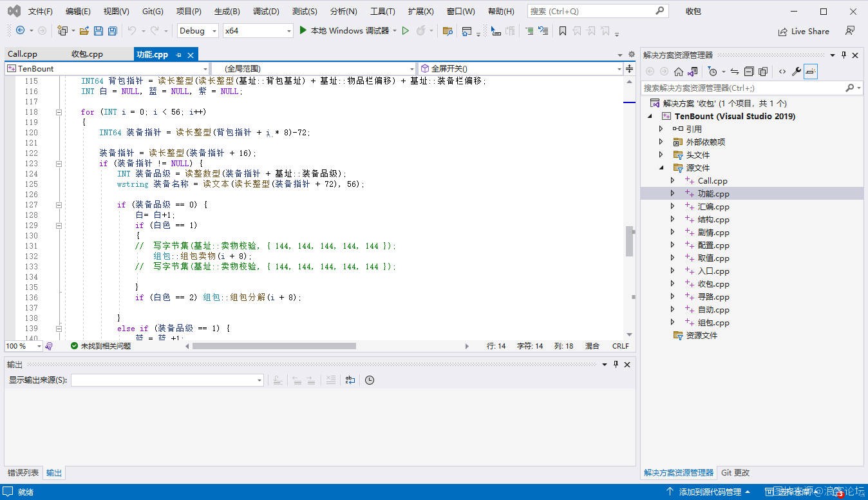Toggle Show All Files icon in Solution Explorer
This screenshot has height=500, width=868.
point(763,72)
